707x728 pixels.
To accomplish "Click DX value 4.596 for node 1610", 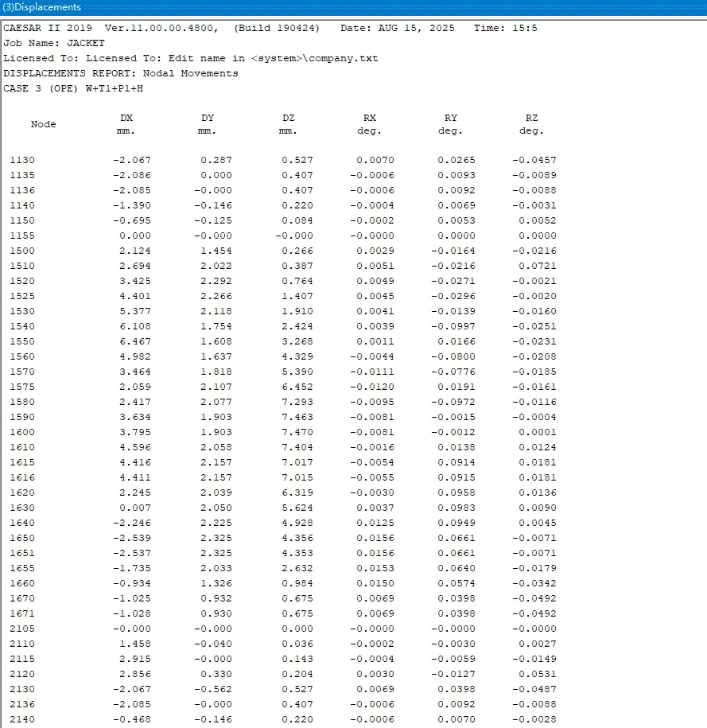I will pyautogui.click(x=135, y=447).
